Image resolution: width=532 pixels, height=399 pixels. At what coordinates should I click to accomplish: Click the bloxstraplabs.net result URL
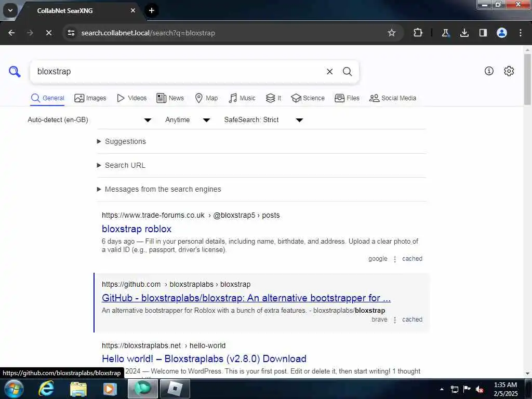click(164, 345)
